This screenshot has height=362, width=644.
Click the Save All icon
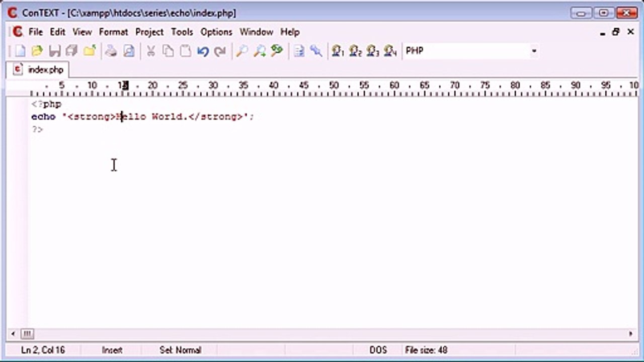71,51
